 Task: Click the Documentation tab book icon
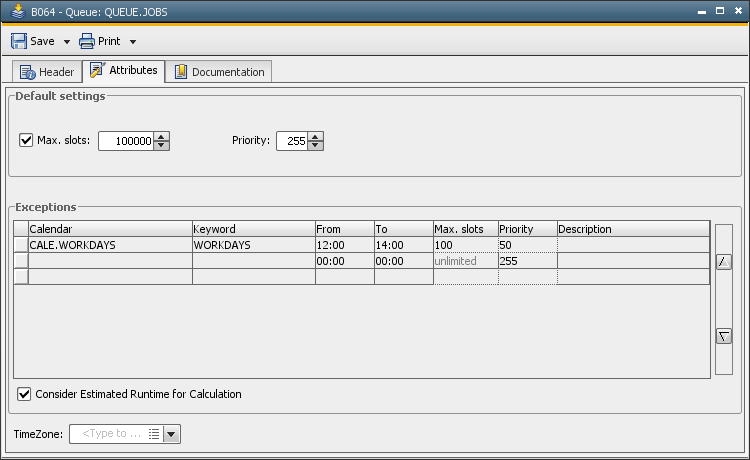(181, 72)
